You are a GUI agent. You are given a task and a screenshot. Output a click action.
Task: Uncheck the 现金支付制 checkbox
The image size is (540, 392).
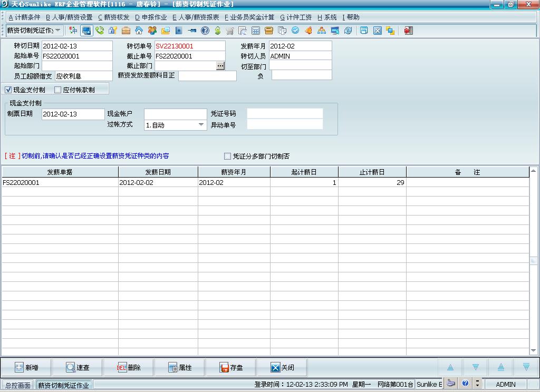click(8, 90)
